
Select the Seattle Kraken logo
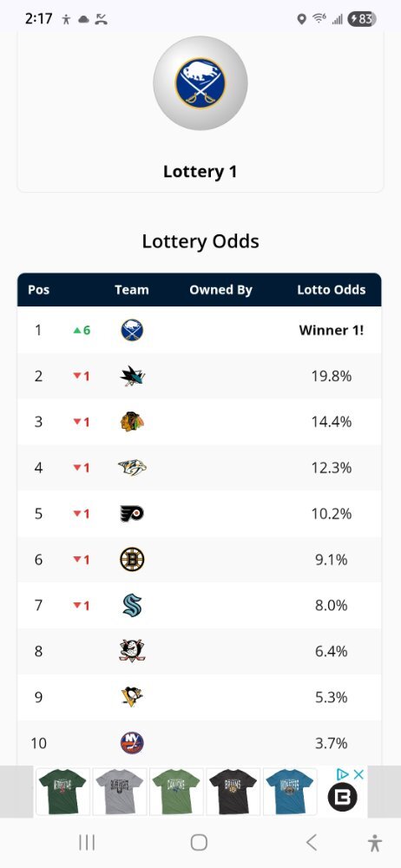coord(133,605)
